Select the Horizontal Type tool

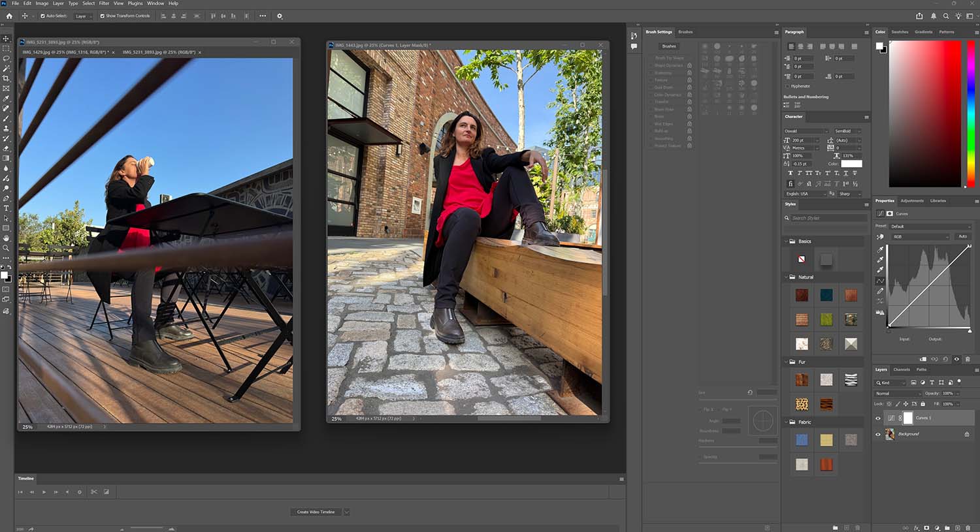(6, 208)
